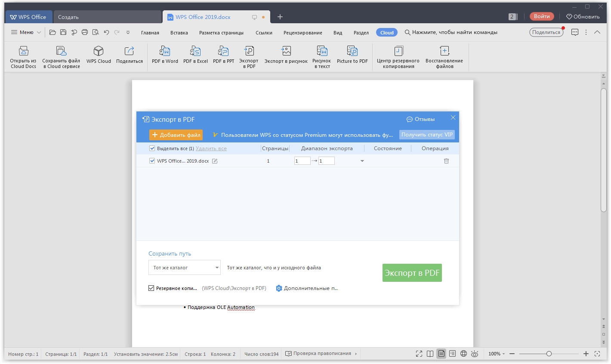The image size is (611, 364).
Task: Click the red 'Войти' button
Action: pos(542,16)
